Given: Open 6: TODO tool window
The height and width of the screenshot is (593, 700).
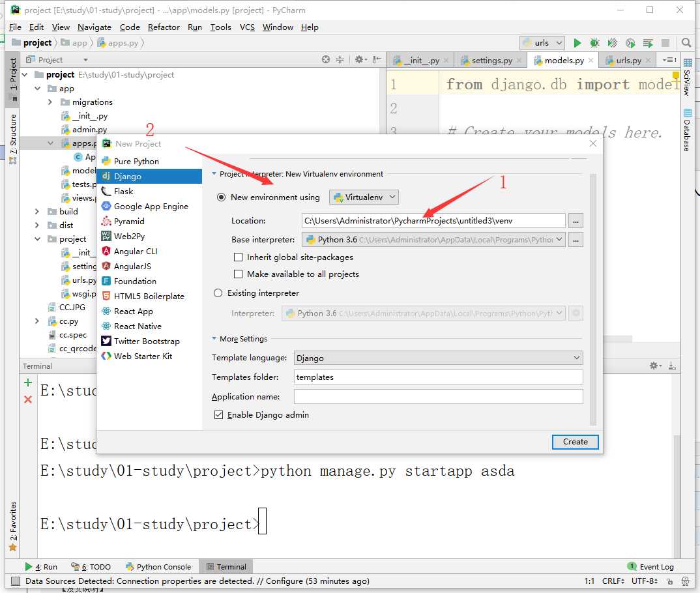Looking at the screenshot, I should pyautogui.click(x=91, y=567).
